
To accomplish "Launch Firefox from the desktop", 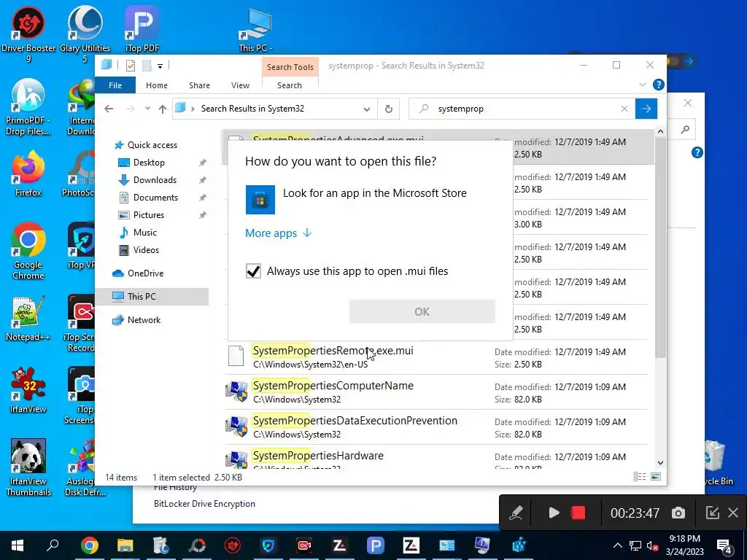I will click(28, 174).
